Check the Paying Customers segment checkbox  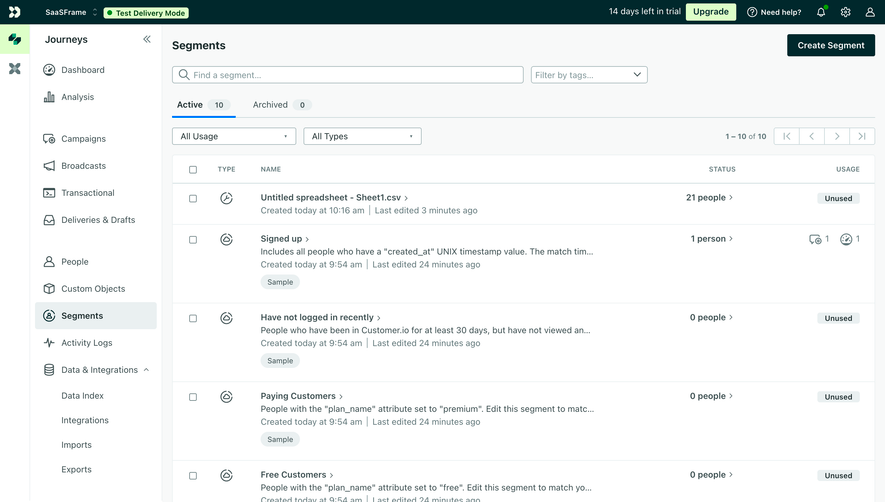193,397
